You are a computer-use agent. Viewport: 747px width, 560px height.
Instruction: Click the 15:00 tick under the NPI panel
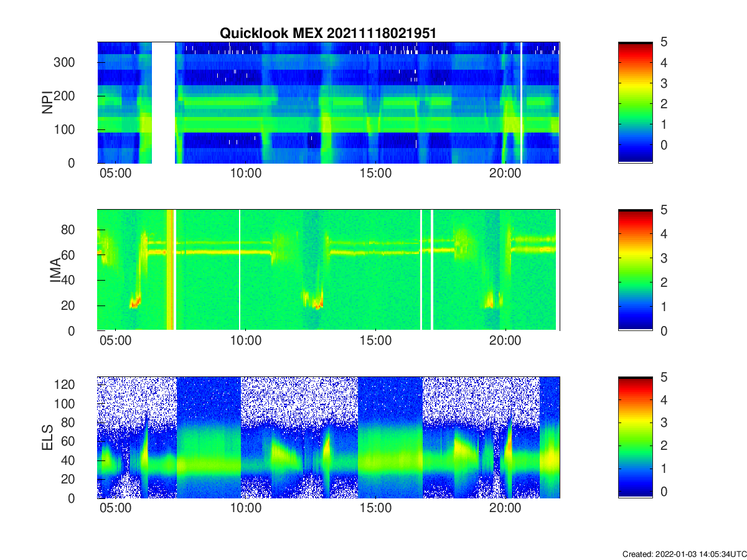[x=375, y=174]
